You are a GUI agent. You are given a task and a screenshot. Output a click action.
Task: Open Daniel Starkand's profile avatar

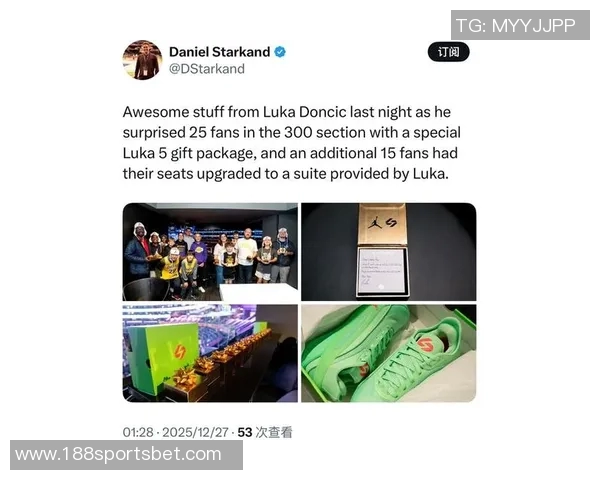[x=142, y=60]
